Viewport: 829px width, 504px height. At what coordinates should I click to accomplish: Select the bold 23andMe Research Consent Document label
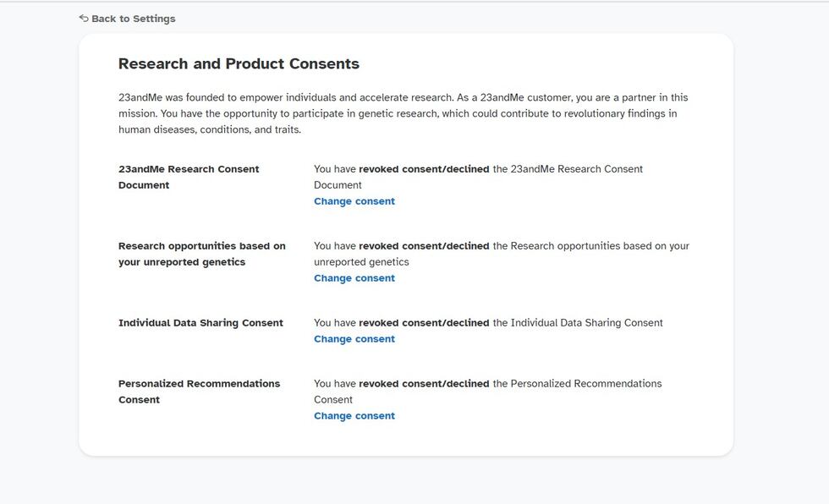coord(189,177)
